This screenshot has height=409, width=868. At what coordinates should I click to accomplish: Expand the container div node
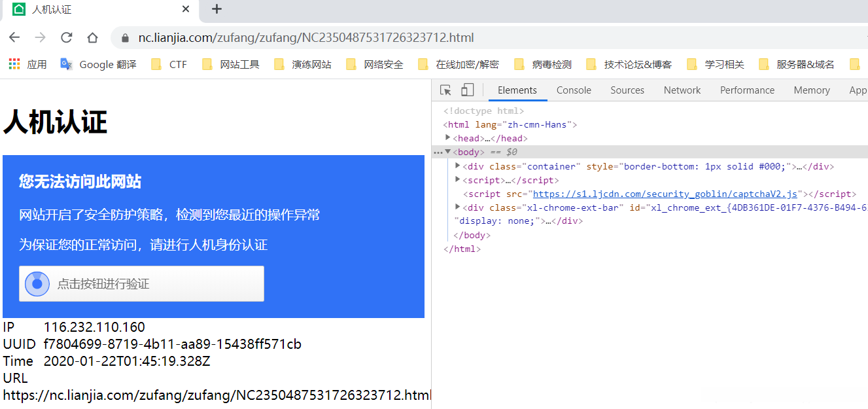click(457, 166)
